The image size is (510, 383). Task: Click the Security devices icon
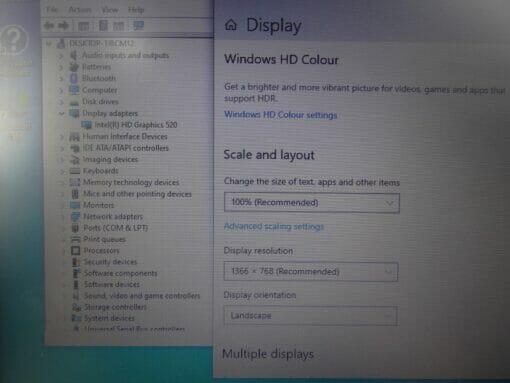pyautogui.click(x=76, y=262)
